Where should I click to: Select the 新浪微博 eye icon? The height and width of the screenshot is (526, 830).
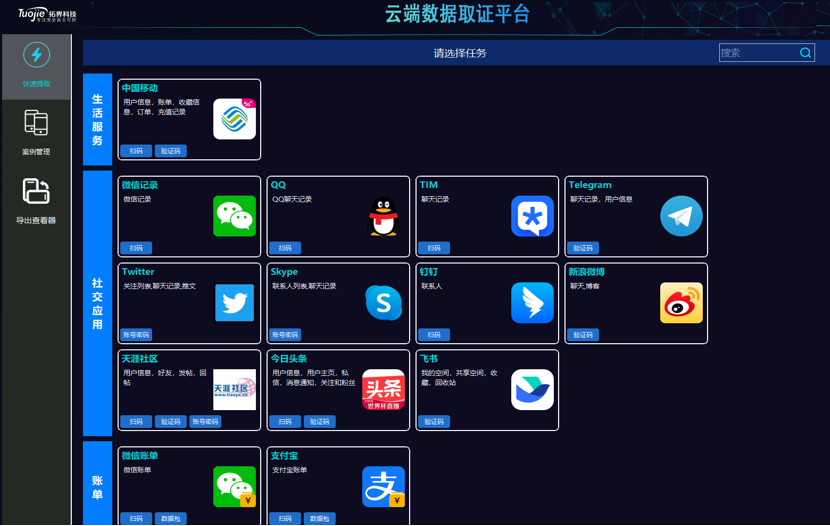pos(681,303)
